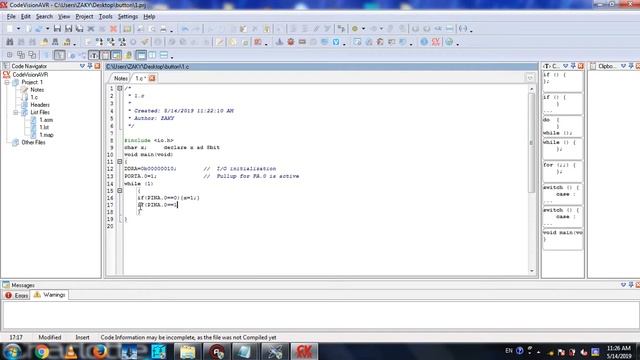Print the file using printer icon
Screen dimensions: 640x360
pos(163,29)
